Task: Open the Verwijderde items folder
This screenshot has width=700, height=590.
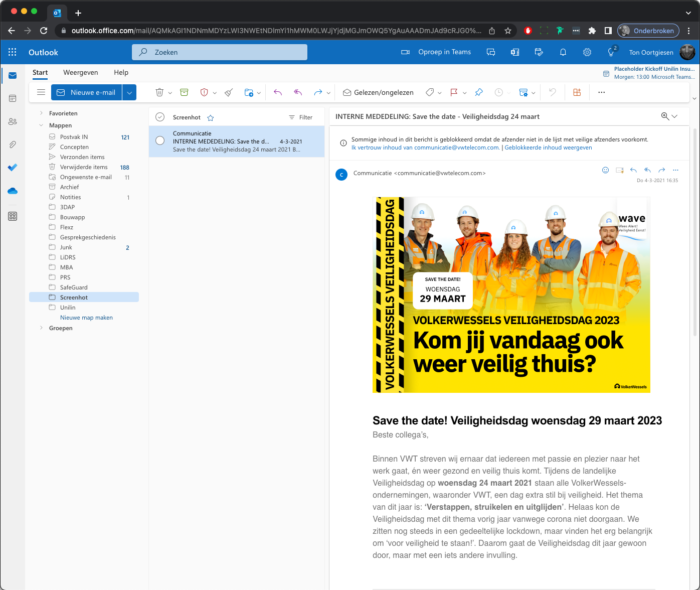Action: (84, 167)
